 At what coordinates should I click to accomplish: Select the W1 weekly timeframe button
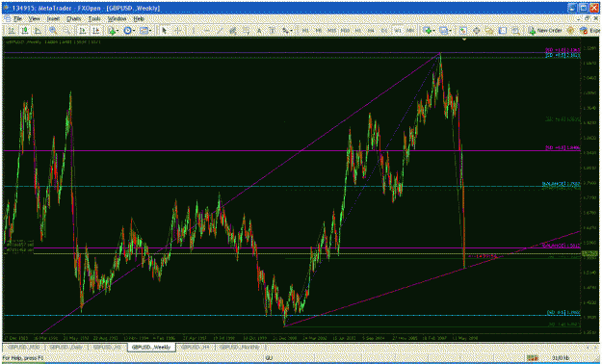coord(398,31)
